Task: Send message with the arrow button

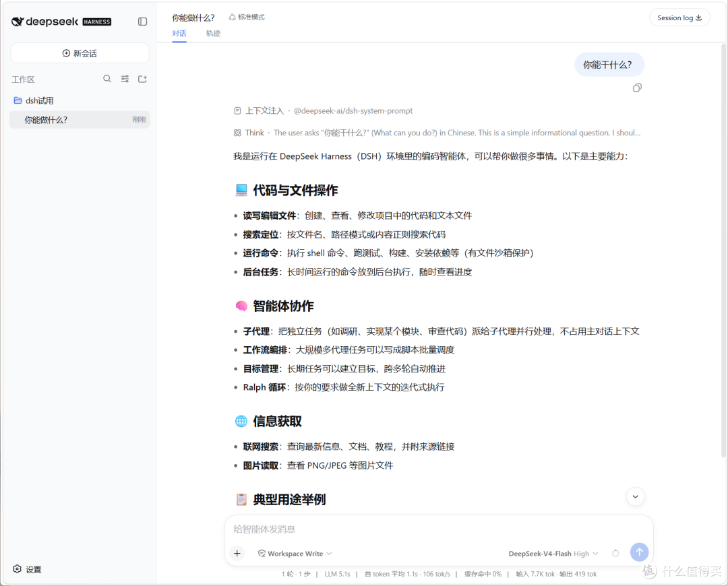Action: [x=639, y=552]
